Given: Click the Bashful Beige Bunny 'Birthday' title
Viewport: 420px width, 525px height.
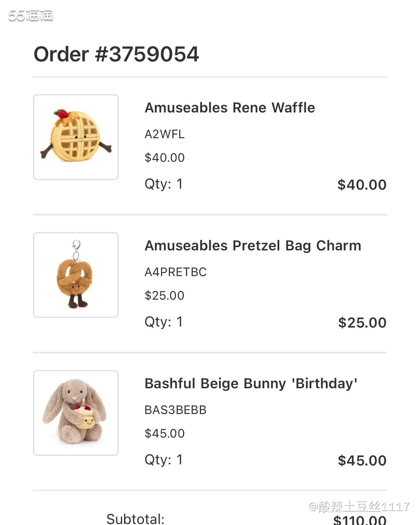Looking at the screenshot, I should pyautogui.click(x=251, y=383).
